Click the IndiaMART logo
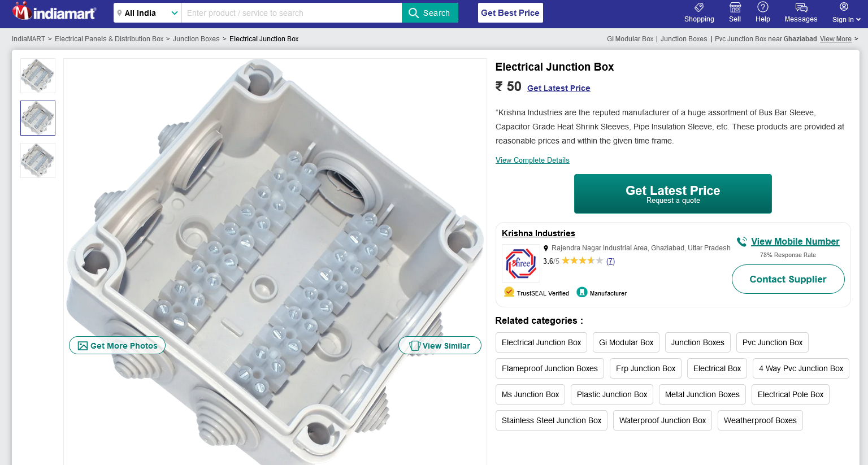The width and height of the screenshot is (868, 465). [54, 12]
